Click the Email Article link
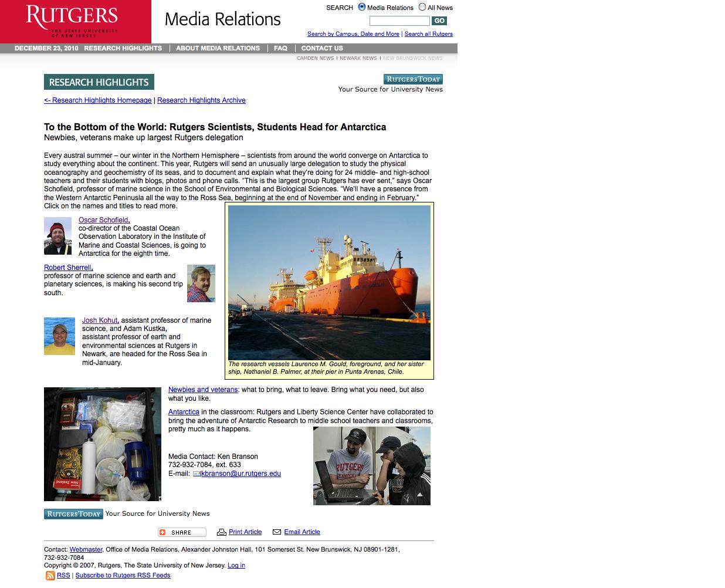 (302, 532)
